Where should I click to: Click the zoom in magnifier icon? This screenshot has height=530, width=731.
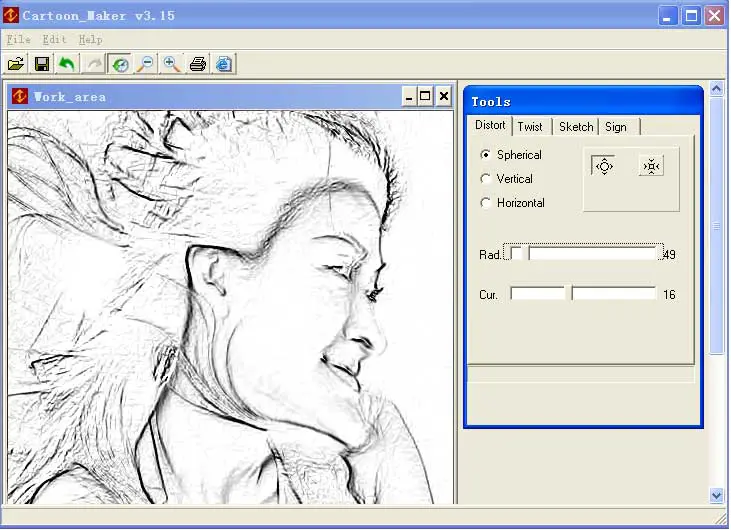pos(172,64)
